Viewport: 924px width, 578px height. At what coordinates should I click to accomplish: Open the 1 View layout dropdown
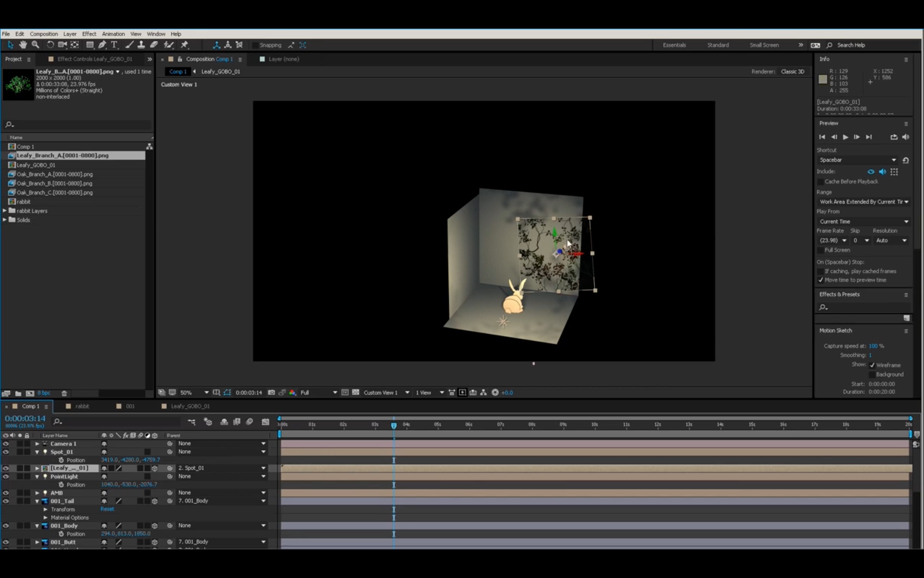tap(430, 392)
